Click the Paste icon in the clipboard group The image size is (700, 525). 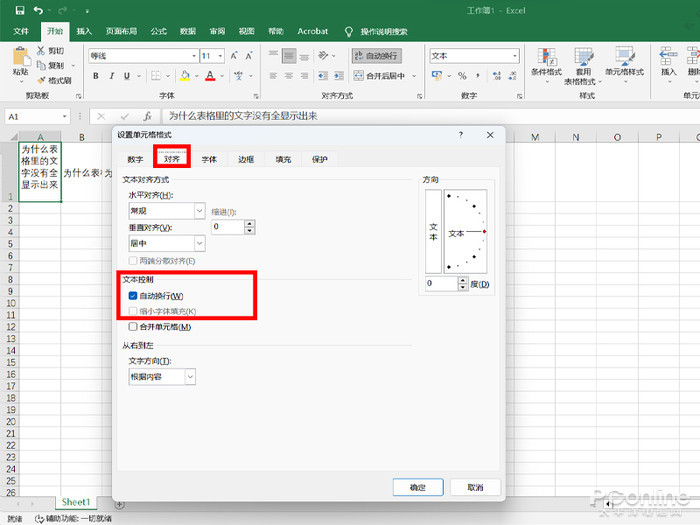tap(21, 56)
